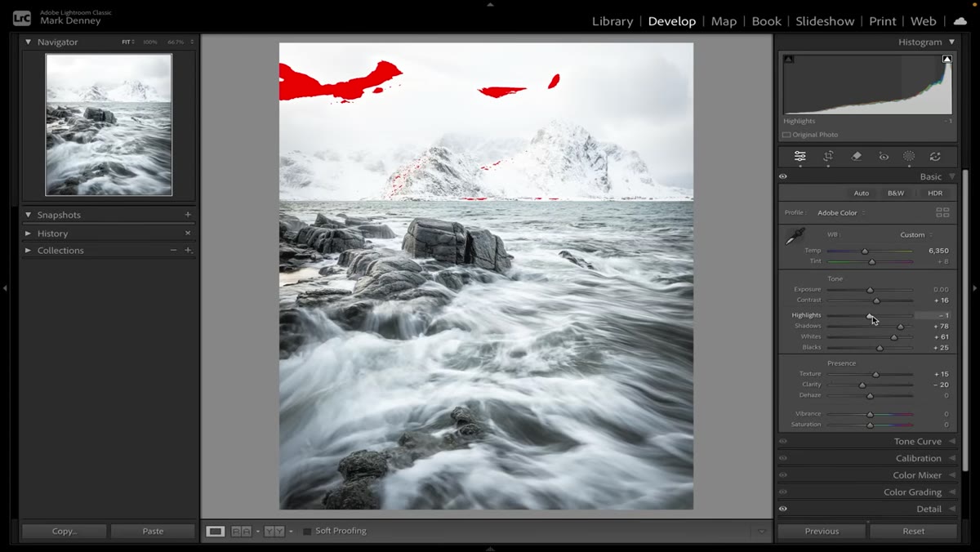The height and width of the screenshot is (552, 980).
Task: Collapse the Histogram panel
Action: (951, 42)
